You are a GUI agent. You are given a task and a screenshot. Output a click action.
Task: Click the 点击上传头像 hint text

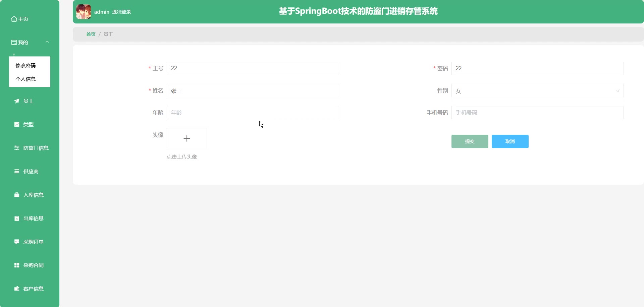(x=182, y=157)
